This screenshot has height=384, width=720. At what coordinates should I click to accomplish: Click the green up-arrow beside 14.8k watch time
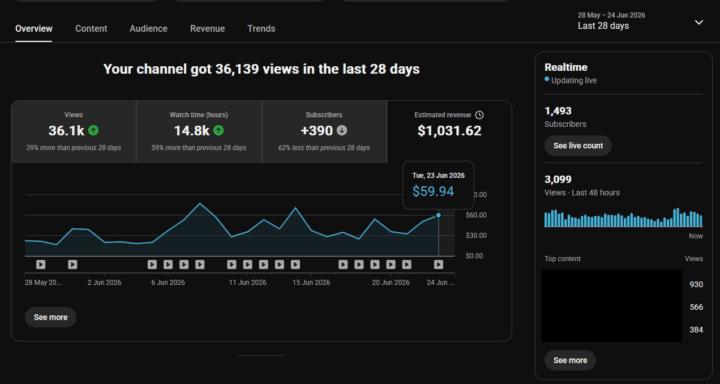(x=219, y=130)
